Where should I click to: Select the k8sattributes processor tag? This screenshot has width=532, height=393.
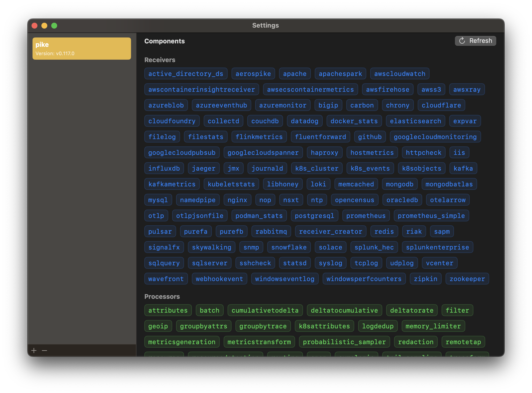(324, 326)
